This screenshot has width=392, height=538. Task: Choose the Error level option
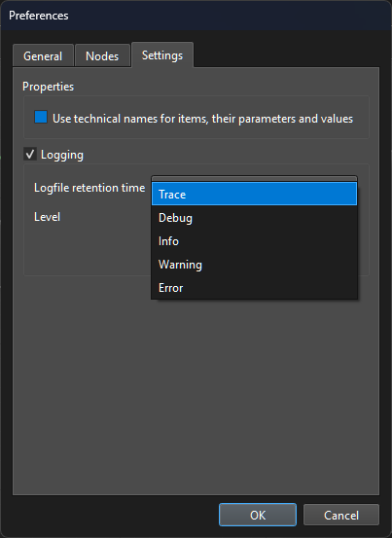coord(254,288)
